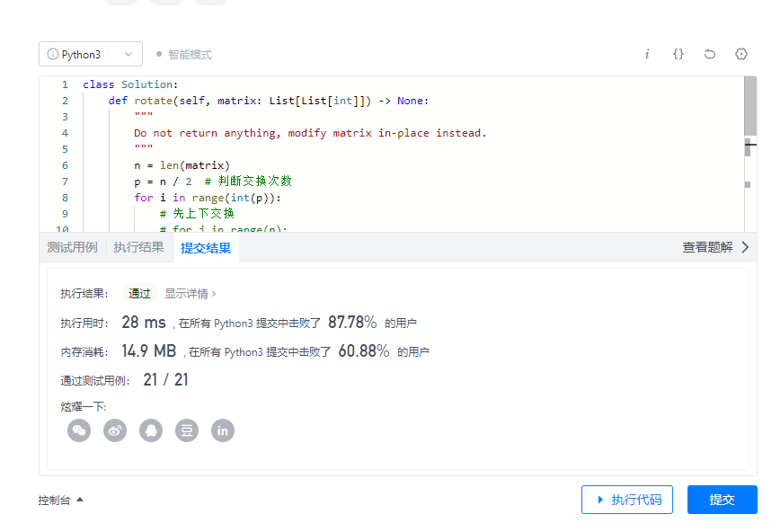Click the 执行代码 run button

(x=627, y=500)
